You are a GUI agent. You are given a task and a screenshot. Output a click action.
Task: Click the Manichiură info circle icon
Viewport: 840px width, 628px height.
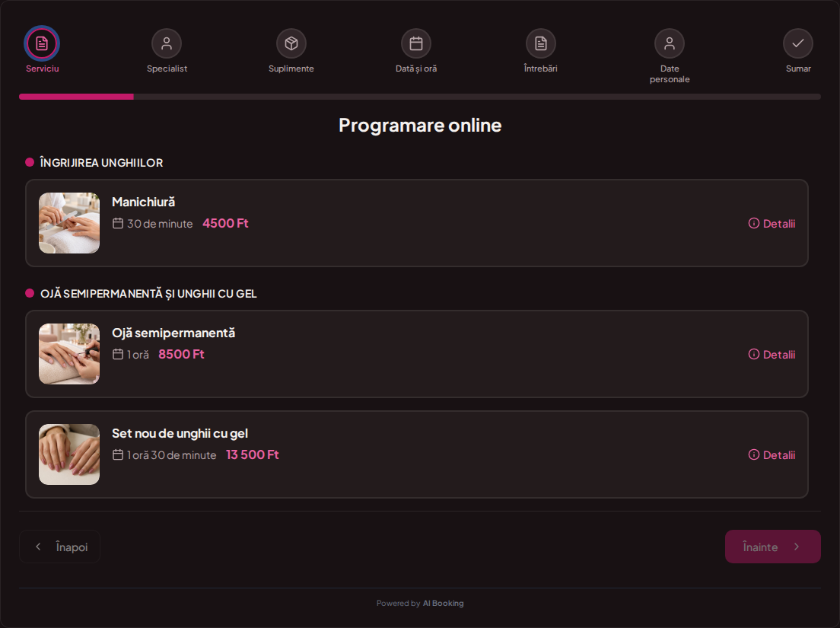coord(754,224)
